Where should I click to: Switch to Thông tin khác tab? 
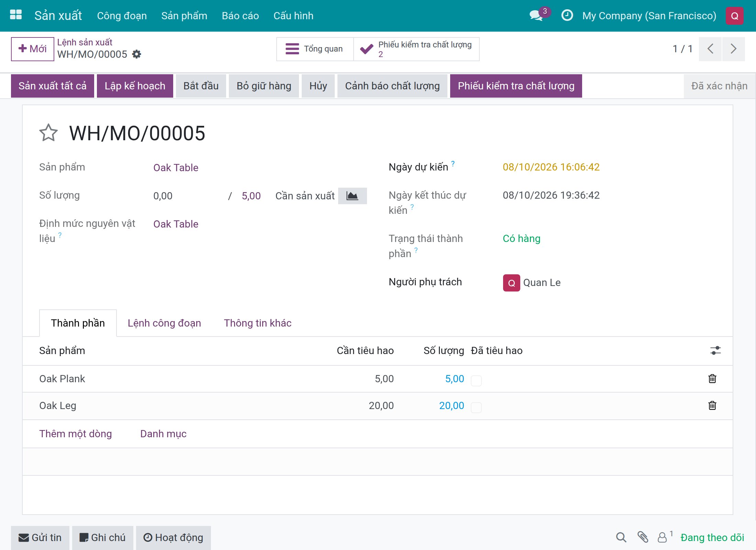pyautogui.click(x=258, y=323)
